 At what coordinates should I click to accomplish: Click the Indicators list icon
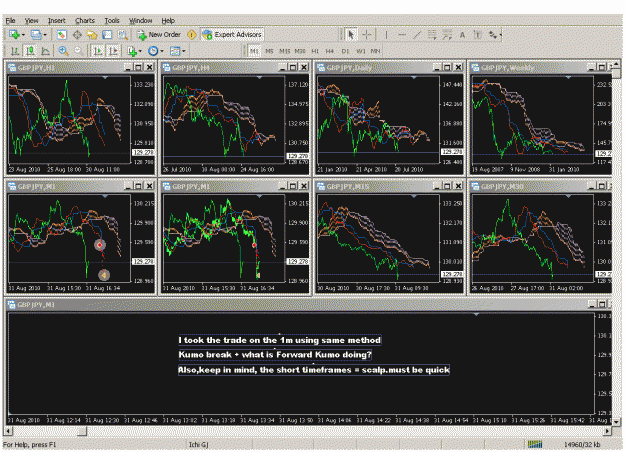coord(134,51)
